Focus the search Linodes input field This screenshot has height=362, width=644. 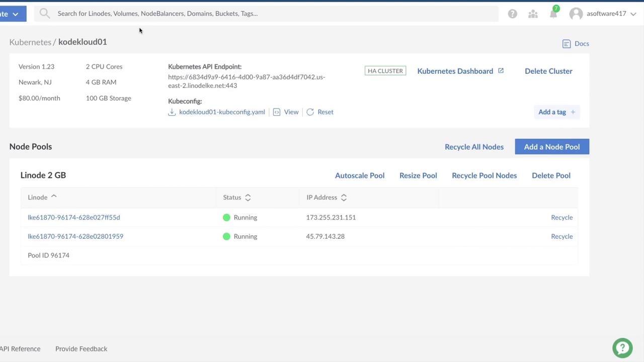(272, 14)
